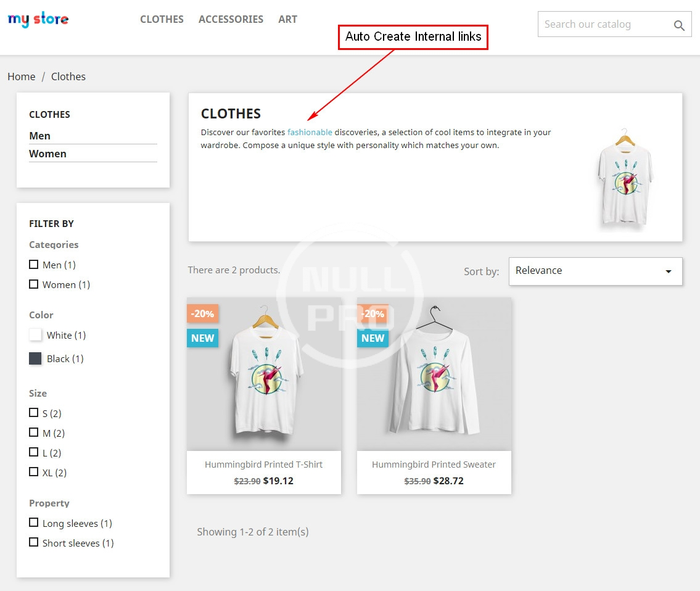Viewport: 700px width, 591px height.
Task: Click the Clothes category banner t-shirt image
Action: (x=625, y=178)
